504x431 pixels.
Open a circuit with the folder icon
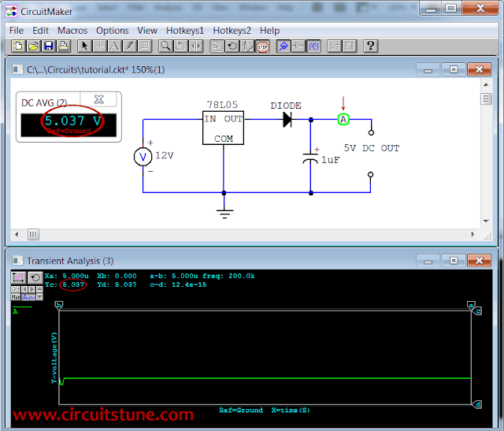[x=33, y=46]
